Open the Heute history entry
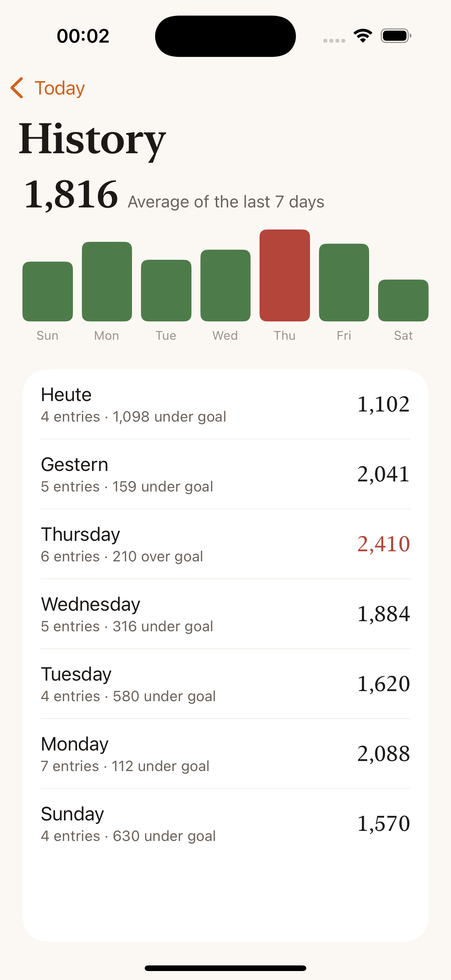 click(x=225, y=404)
